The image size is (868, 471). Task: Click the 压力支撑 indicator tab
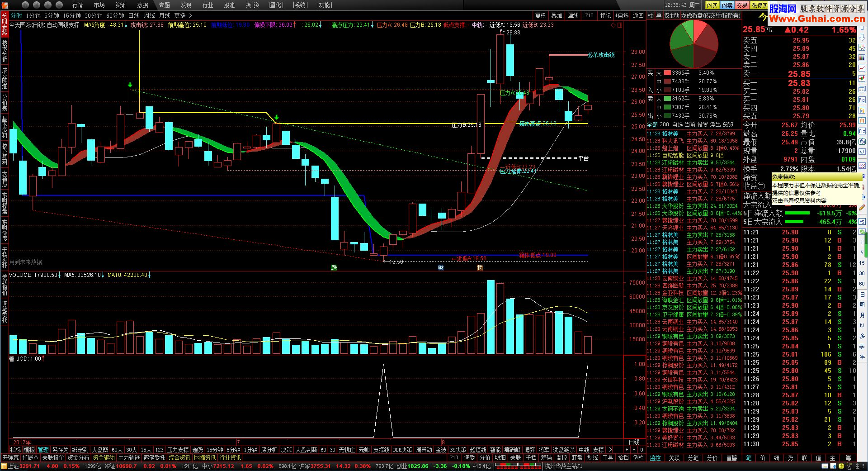[178, 450]
